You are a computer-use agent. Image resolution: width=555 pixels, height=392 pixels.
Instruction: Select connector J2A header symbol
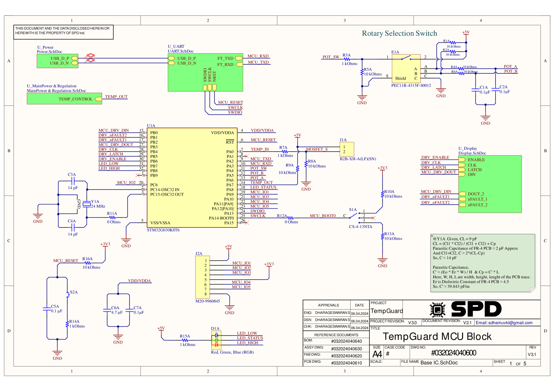click(x=203, y=277)
